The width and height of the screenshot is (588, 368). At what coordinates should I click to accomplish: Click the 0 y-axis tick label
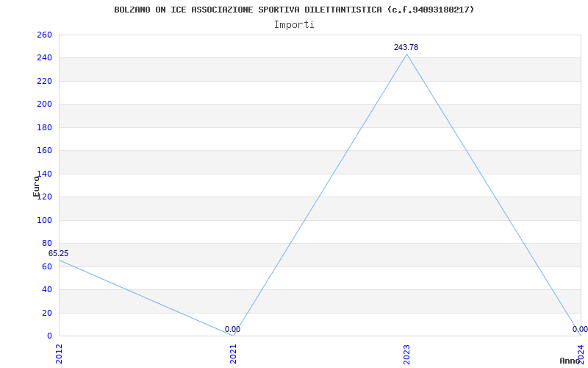[49, 336]
